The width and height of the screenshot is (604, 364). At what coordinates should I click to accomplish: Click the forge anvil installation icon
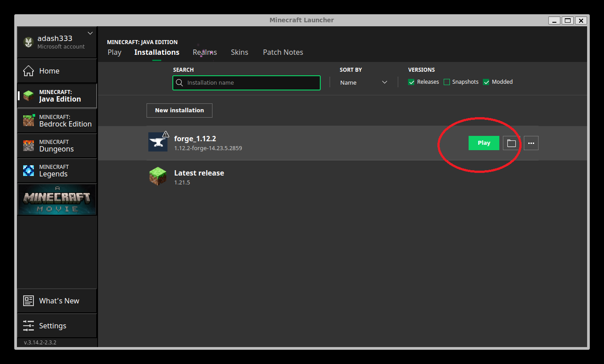pos(158,142)
